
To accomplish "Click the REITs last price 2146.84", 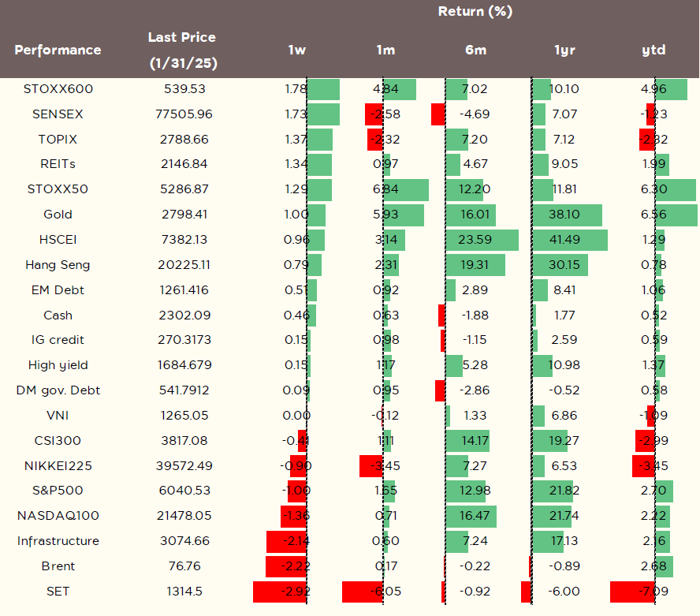I will (184, 164).
